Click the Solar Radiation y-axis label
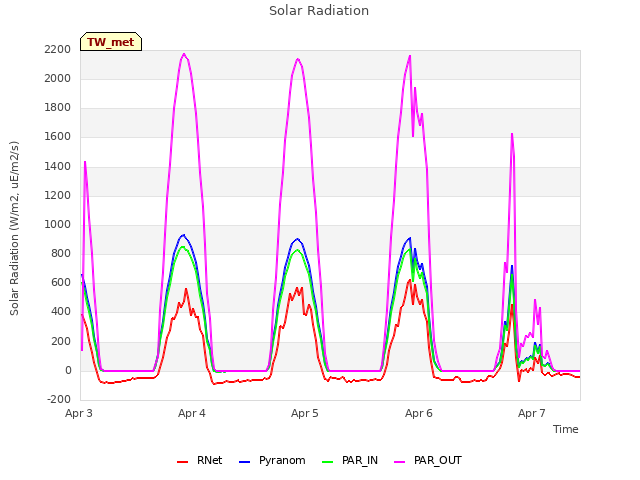Viewport: 640px width, 480px height. [14, 228]
